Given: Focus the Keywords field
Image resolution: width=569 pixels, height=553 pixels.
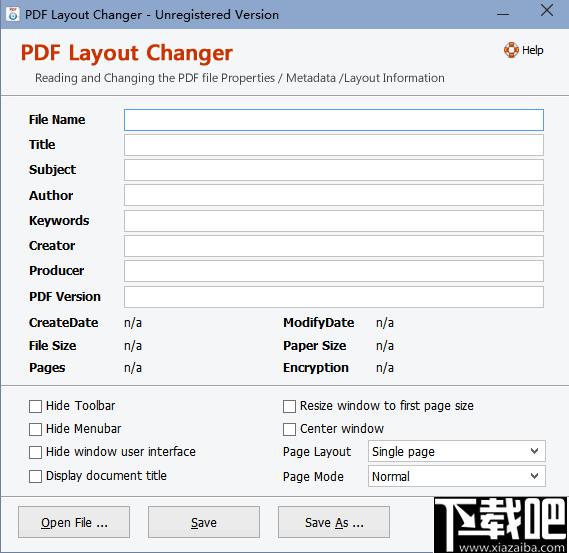Looking at the screenshot, I should tap(334, 221).
